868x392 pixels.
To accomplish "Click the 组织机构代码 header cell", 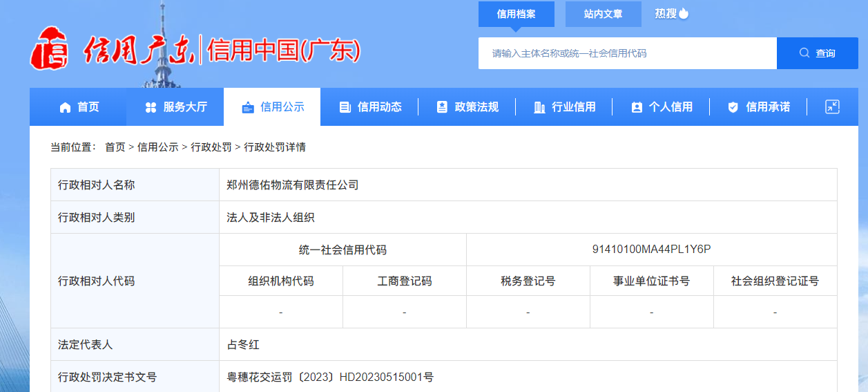I will (x=281, y=281).
